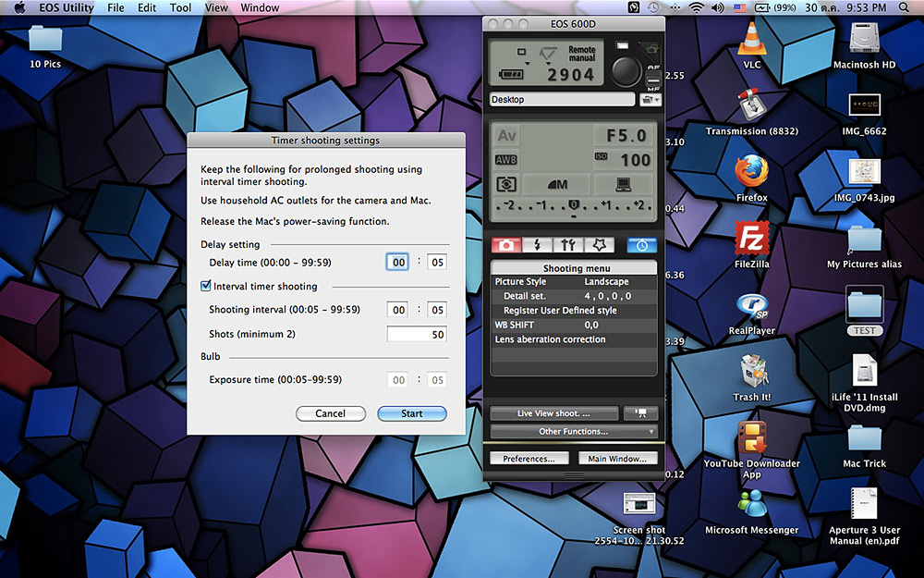Open the Set-up menu wrench tab
The width and height of the screenshot is (924, 578).
568,245
